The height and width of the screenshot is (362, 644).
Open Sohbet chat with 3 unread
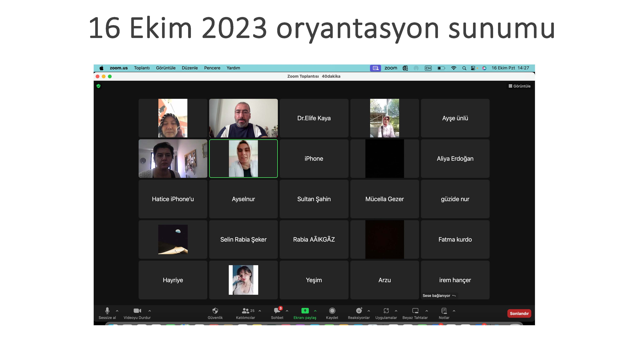coord(277,313)
